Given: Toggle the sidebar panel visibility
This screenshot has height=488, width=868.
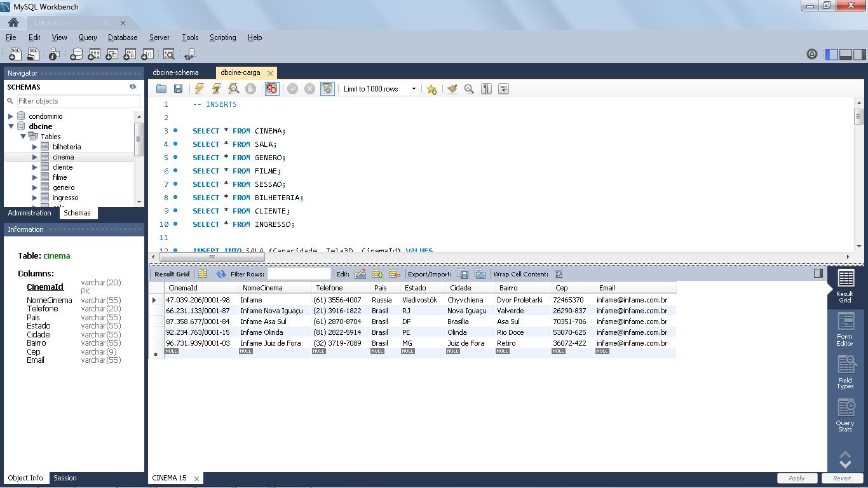Looking at the screenshot, I should pos(832,55).
